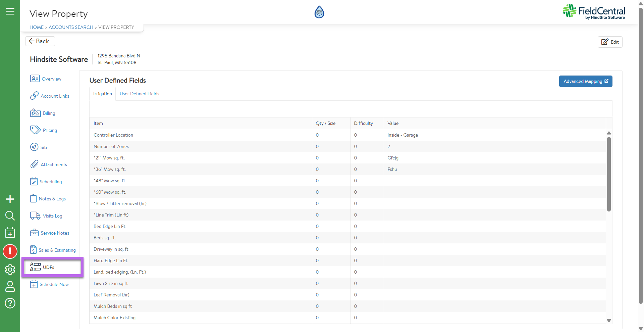Image resolution: width=644 pixels, height=332 pixels.
Task: Open the settings gear icon
Action: [x=10, y=269]
